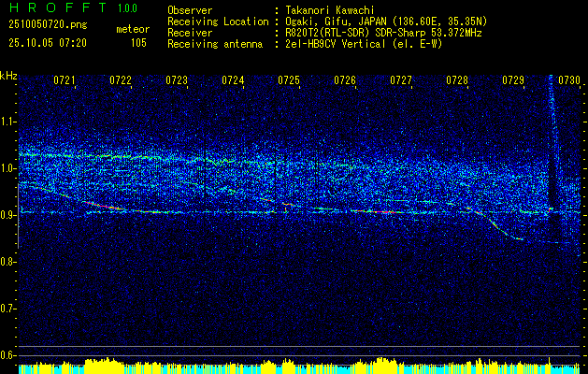Click the file name 2510050720.png
This screenshot has height=374, width=588.
tap(48, 25)
